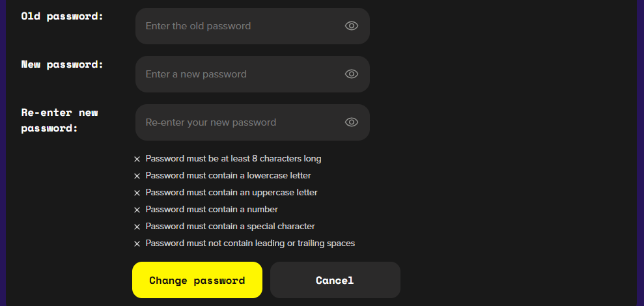Click the X mark beside the lowercase letter rule
This screenshot has width=644, height=306.
[x=137, y=176]
